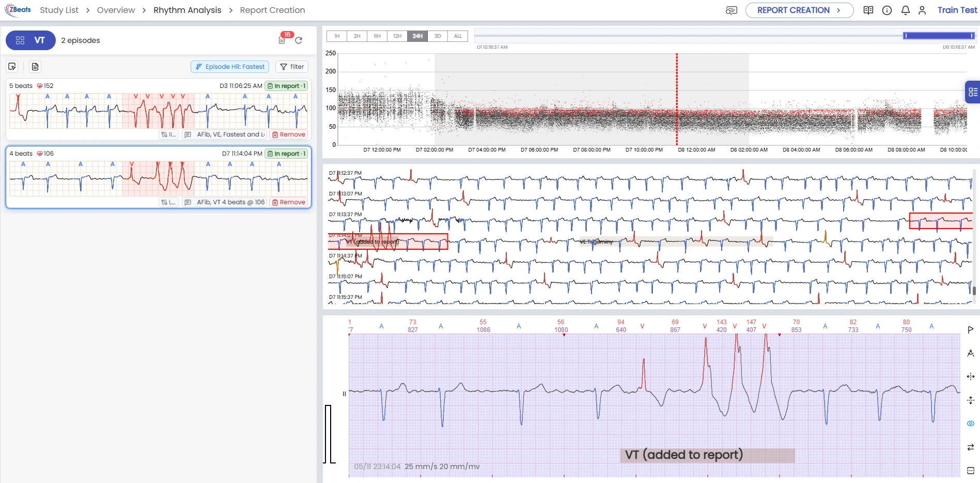The width and height of the screenshot is (980, 483).
Task: Click the comment icon on 152 bpm episode
Action: tap(188, 134)
